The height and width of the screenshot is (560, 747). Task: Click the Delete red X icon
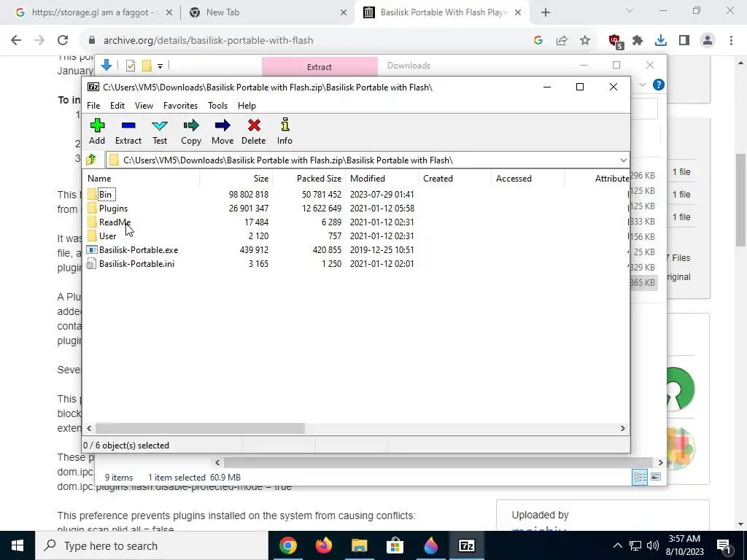[x=253, y=132]
